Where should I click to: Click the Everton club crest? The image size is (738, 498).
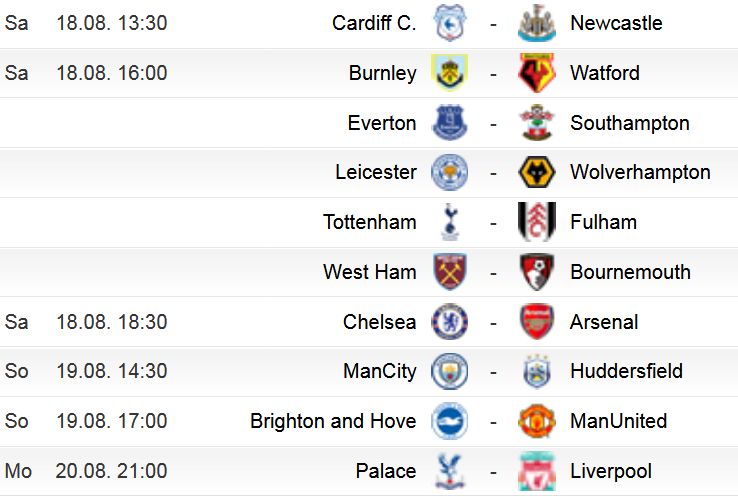pos(449,123)
